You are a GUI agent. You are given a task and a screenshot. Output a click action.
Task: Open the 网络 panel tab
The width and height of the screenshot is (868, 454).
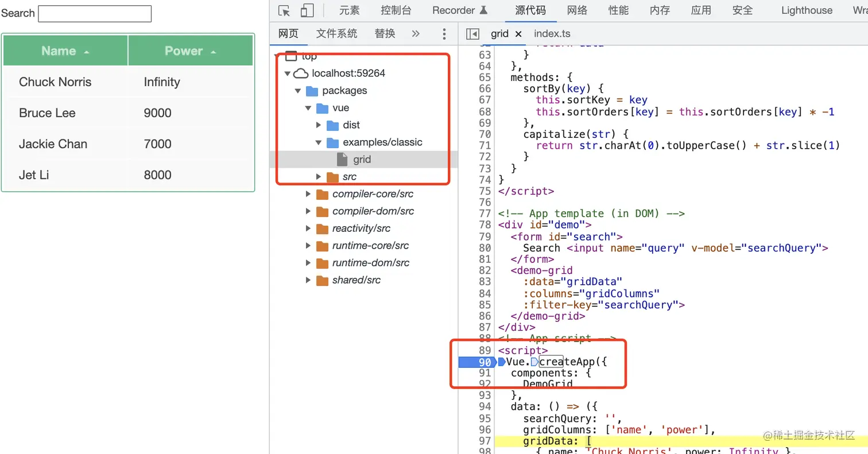tap(577, 10)
